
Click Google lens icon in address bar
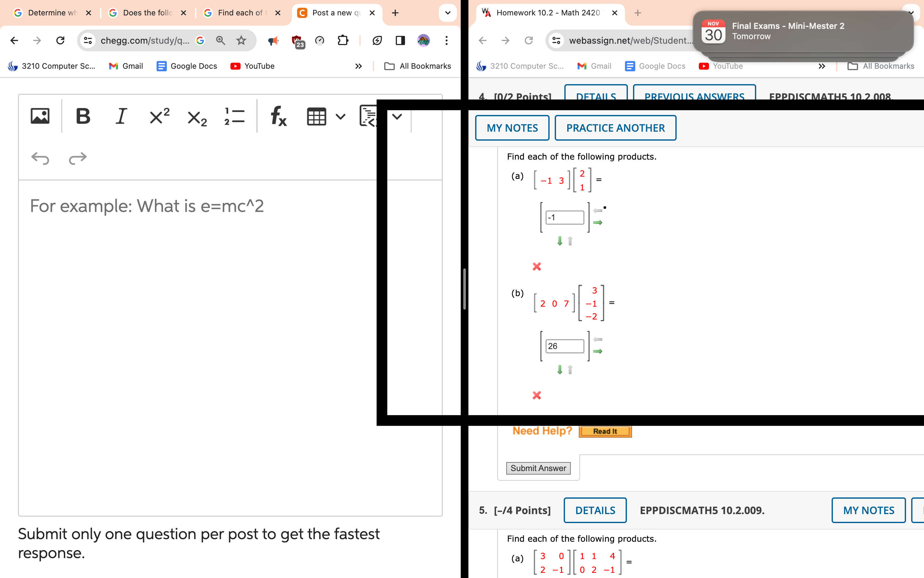(x=200, y=40)
